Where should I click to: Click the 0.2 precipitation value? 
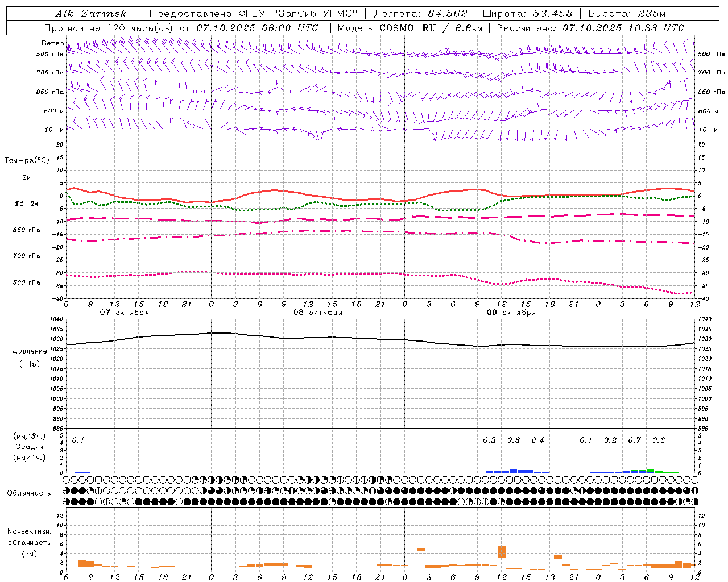point(610,440)
